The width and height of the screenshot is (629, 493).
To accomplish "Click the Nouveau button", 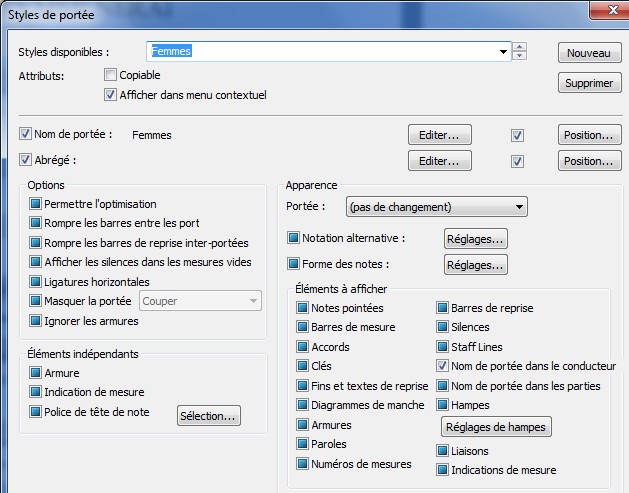I will coord(587,53).
